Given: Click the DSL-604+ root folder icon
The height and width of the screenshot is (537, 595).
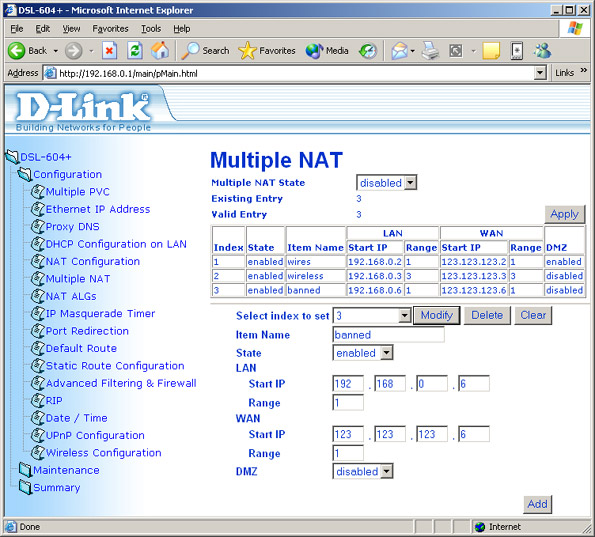Looking at the screenshot, I should (x=12, y=157).
